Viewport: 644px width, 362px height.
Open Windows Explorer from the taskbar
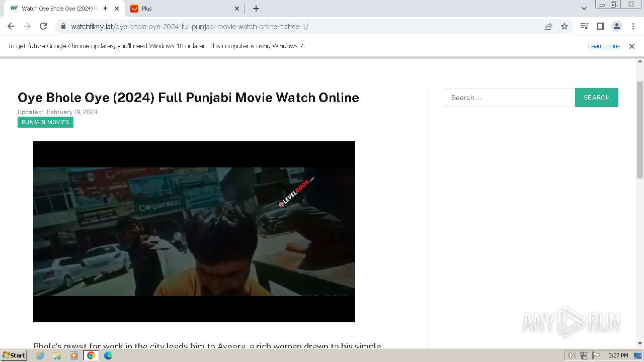57,355
